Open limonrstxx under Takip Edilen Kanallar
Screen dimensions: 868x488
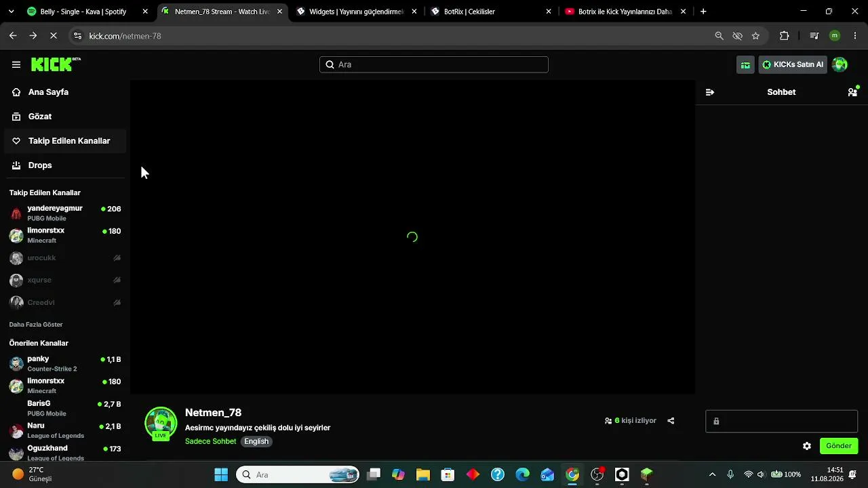tap(65, 235)
